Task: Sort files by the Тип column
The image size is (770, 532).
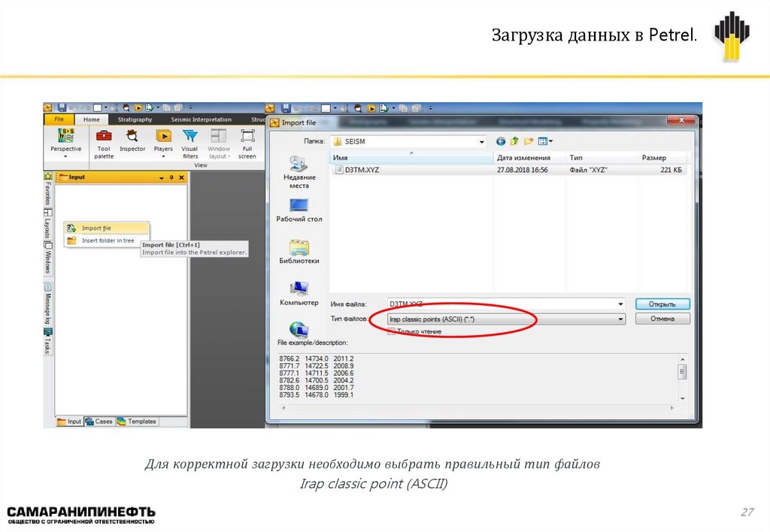Action: click(602, 158)
